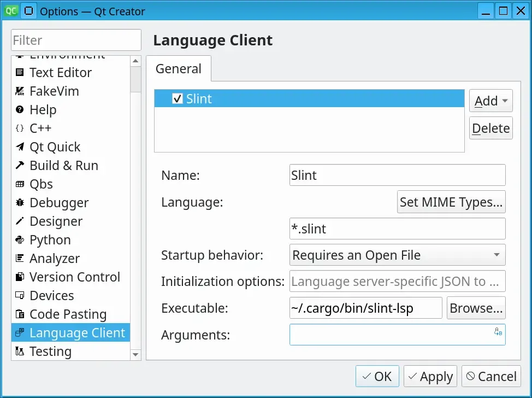Click inside the Filter search field
The height and width of the screenshot is (398, 532).
click(x=76, y=40)
